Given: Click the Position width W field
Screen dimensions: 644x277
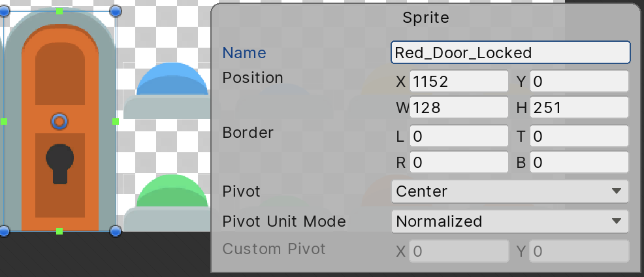Looking at the screenshot, I should point(459,107).
